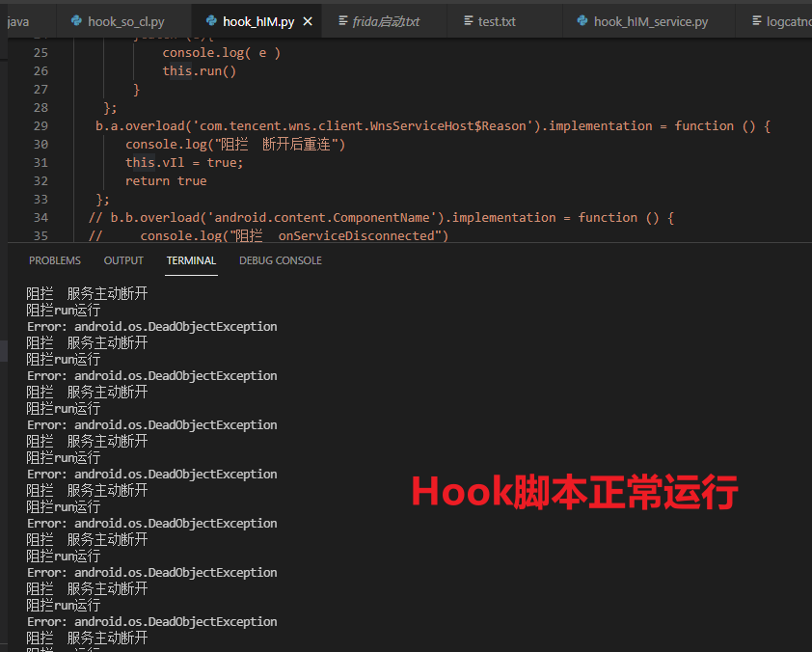The width and height of the screenshot is (812, 652).
Task: Click the console.log("阻拦 断开后重连") line
Action: 235,144
